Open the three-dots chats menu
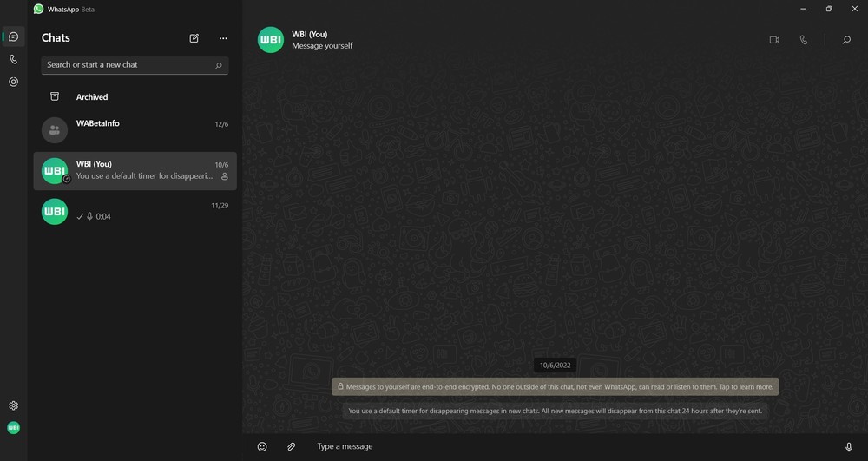 click(223, 38)
